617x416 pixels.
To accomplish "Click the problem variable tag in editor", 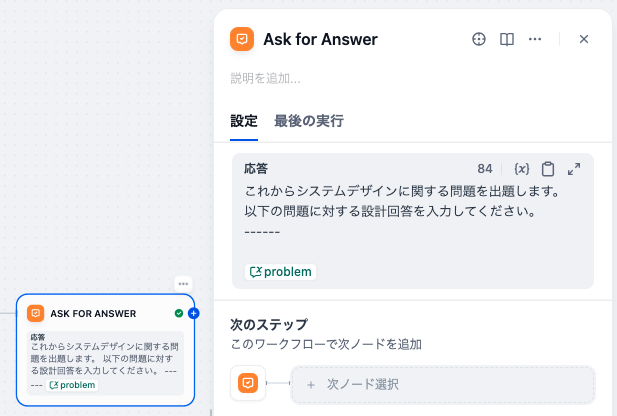I will click(280, 272).
